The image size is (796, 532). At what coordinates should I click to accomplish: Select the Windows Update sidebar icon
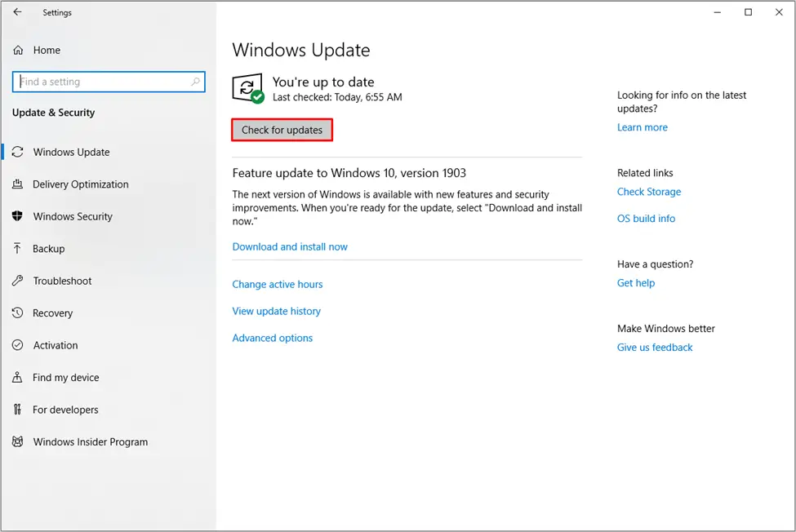[18, 152]
